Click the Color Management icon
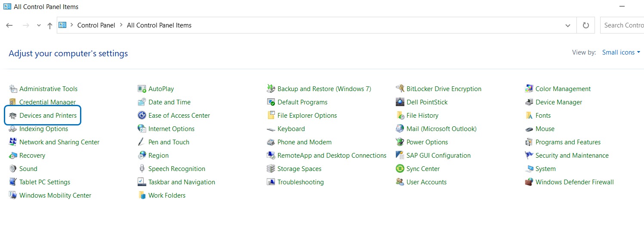Viewport: 644px width, 229px height. [x=529, y=89]
